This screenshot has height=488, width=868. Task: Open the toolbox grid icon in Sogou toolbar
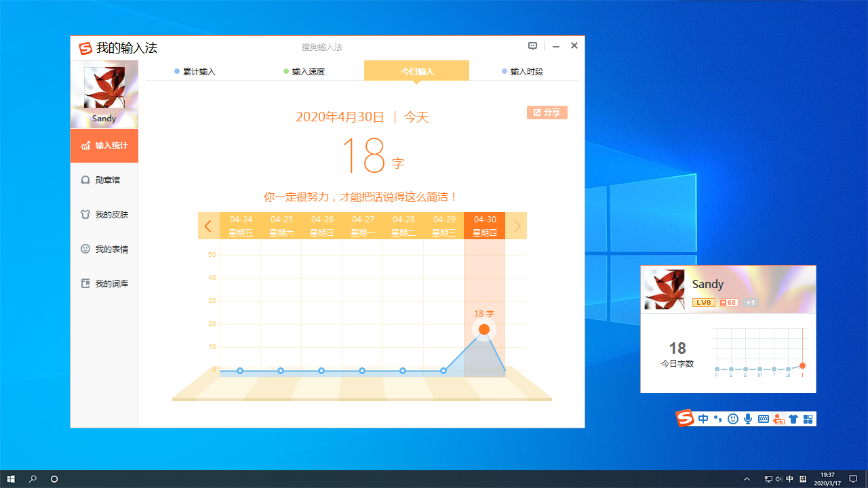[808, 419]
